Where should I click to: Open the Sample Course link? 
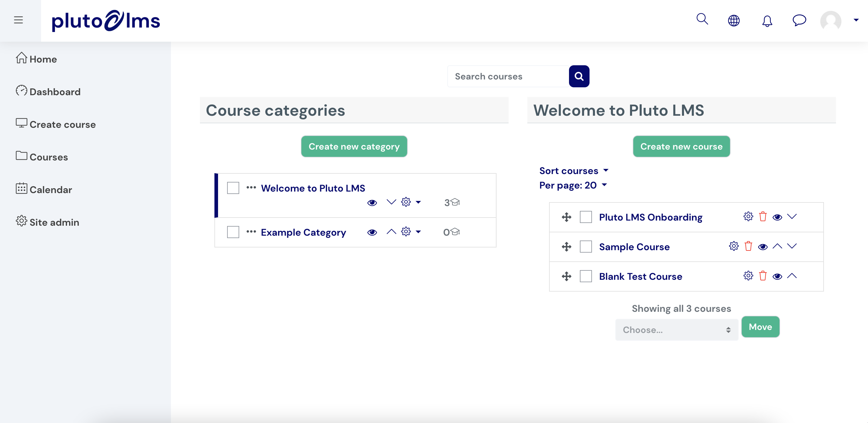634,247
